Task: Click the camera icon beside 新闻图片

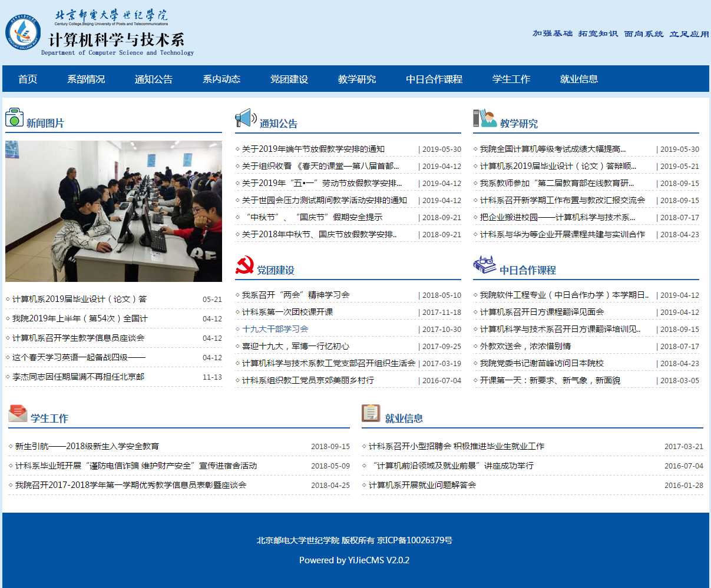Action: (14, 118)
